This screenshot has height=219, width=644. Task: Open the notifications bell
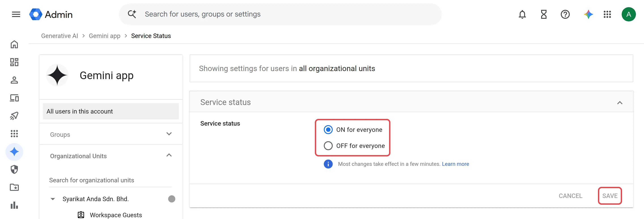point(522,15)
